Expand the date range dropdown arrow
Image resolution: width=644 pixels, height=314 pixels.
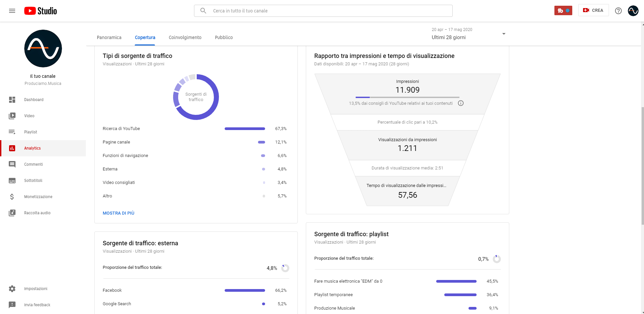(x=504, y=34)
